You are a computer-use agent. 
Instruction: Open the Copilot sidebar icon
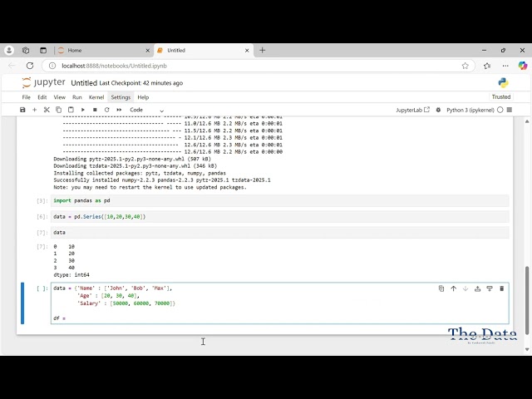(x=523, y=66)
